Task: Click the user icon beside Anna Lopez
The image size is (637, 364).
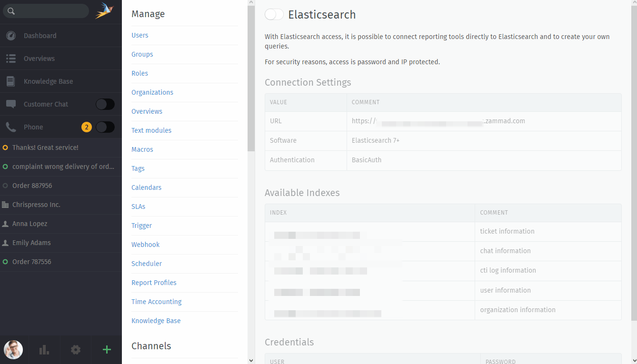Action: [5, 224]
